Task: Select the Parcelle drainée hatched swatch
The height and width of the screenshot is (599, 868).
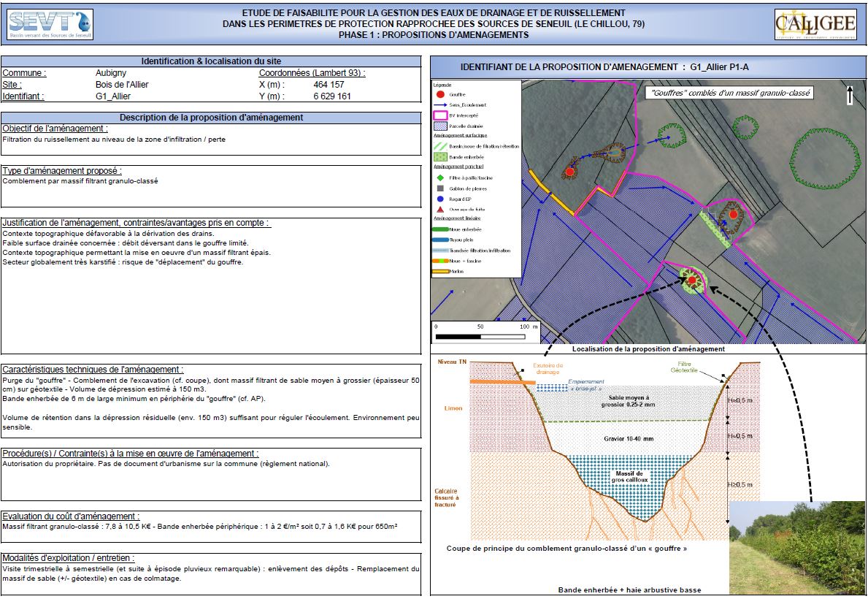Action: [440, 126]
